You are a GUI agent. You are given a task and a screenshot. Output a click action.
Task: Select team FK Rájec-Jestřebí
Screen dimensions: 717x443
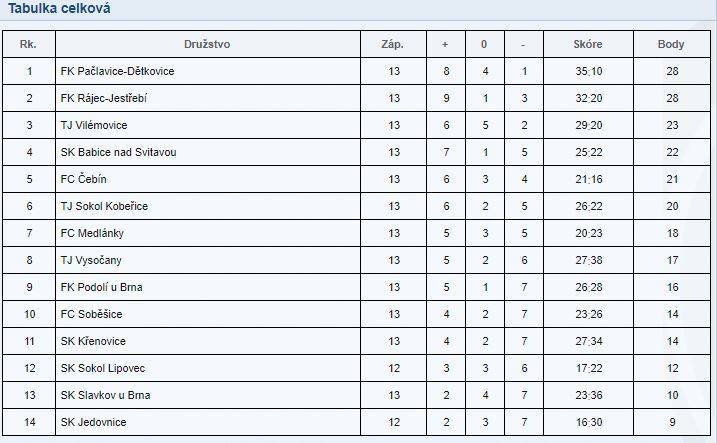point(103,98)
